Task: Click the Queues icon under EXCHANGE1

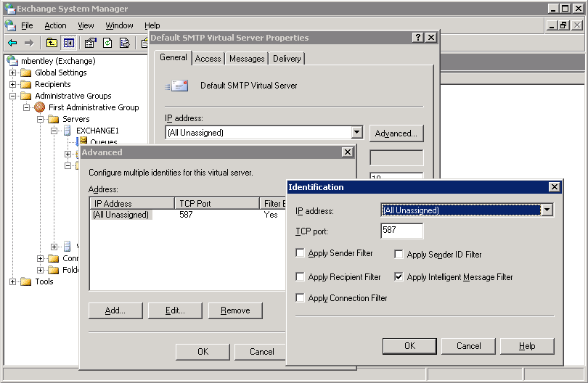Action: tap(83, 141)
